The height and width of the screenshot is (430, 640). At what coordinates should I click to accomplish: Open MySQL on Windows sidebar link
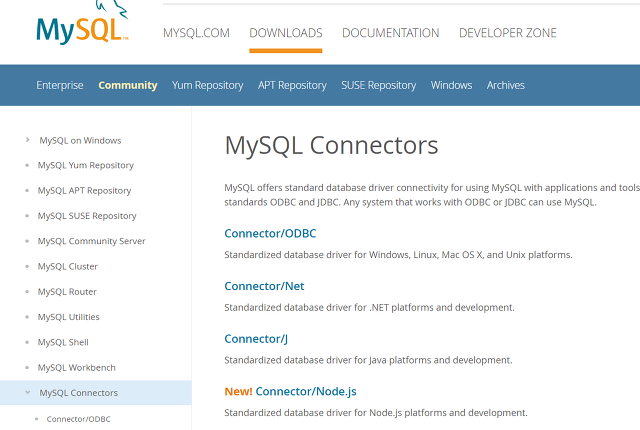click(x=80, y=140)
